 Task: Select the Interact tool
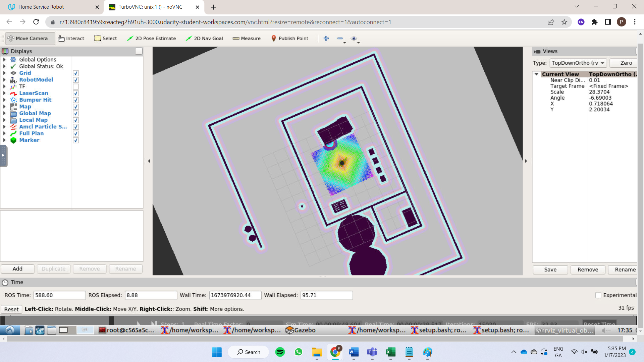pyautogui.click(x=71, y=38)
